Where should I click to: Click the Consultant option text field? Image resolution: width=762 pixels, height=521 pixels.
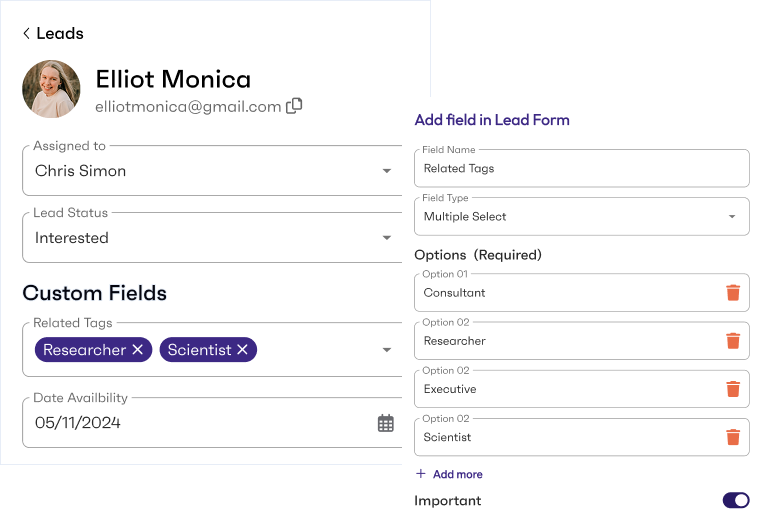(565, 293)
